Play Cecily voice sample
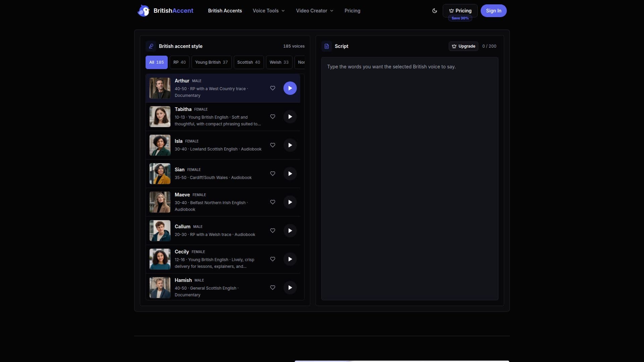The image size is (644, 362). [290, 259]
